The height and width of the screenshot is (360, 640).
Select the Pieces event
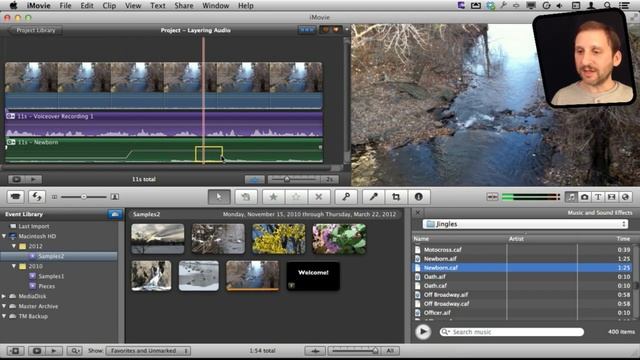tap(47, 286)
